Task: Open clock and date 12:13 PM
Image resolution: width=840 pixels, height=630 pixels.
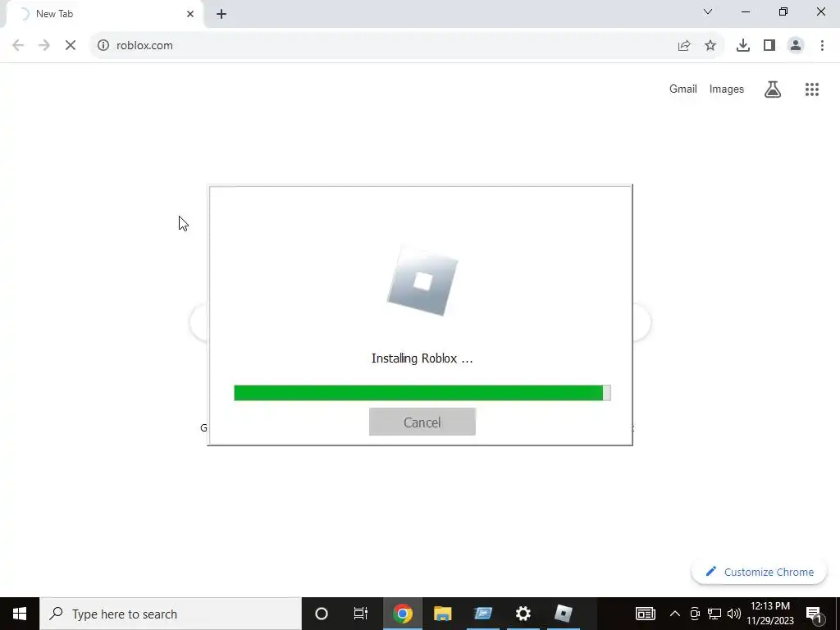Action: [770, 614]
